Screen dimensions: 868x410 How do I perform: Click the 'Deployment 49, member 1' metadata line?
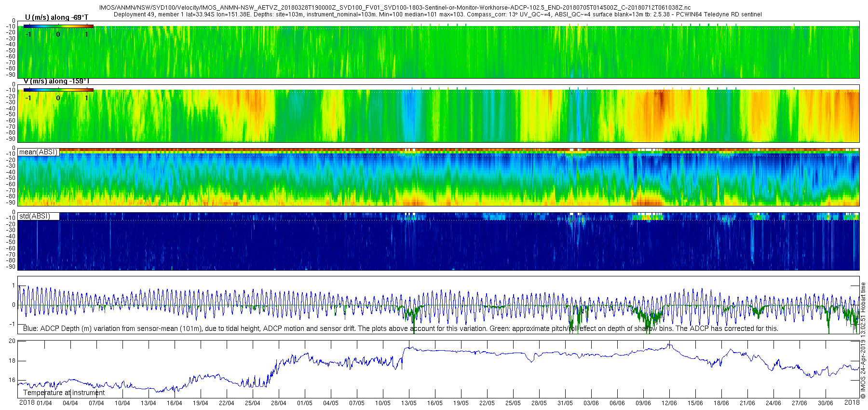point(438,14)
